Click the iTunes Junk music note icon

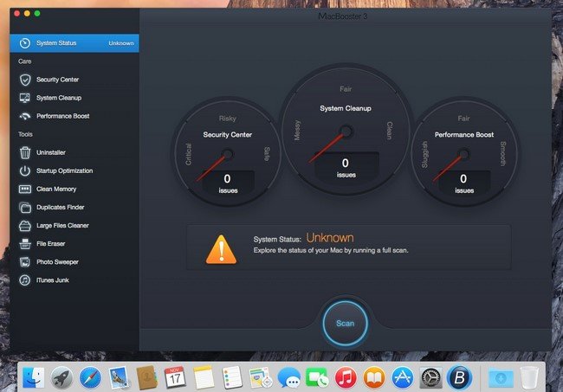point(25,280)
